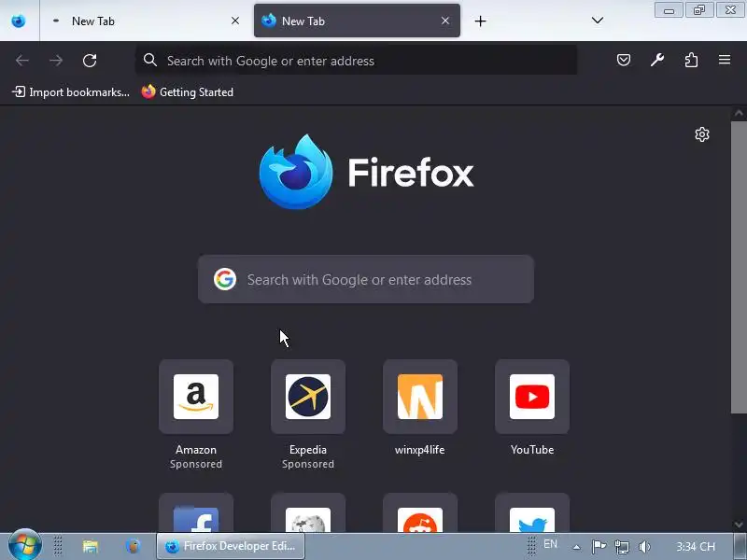Image resolution: width=747 pixels, height=560 pixels.
Task: Go forward one page
Action: click(56, 61)
